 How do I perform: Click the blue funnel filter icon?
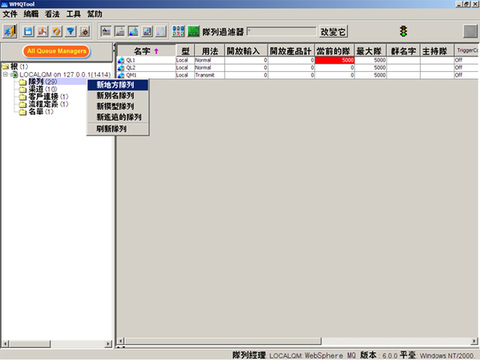[x=70, y=32]
